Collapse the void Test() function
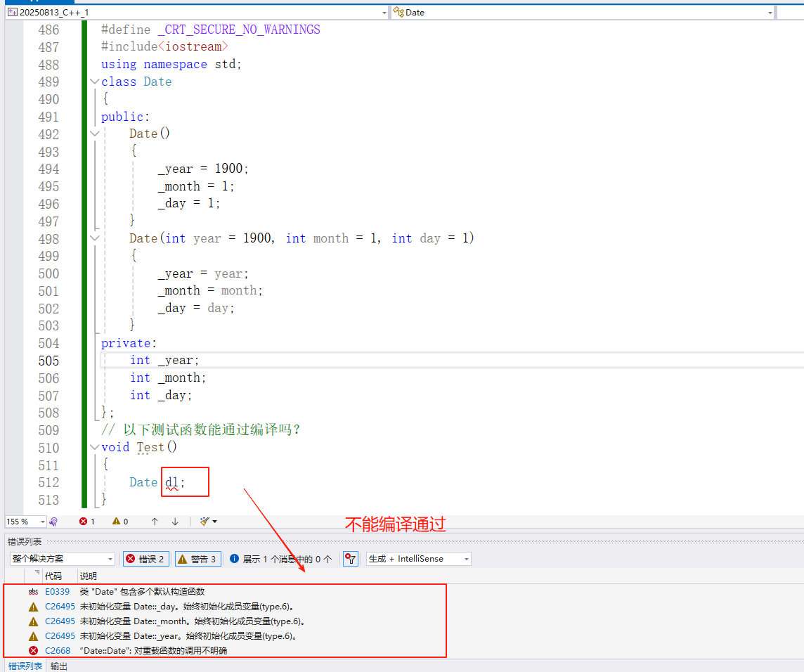The height and width of the screenshot is (672, 804). (94, 447)
